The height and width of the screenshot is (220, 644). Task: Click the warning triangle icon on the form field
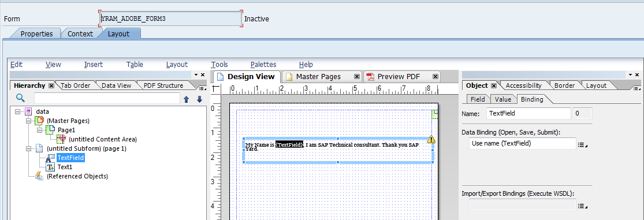[x=431, y=139]
